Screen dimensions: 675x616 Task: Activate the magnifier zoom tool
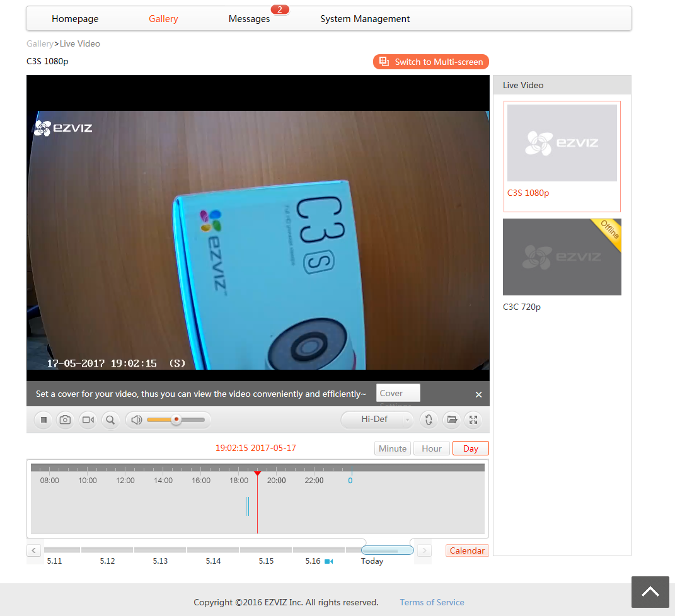pyautogui.click(x=110, y=420)
